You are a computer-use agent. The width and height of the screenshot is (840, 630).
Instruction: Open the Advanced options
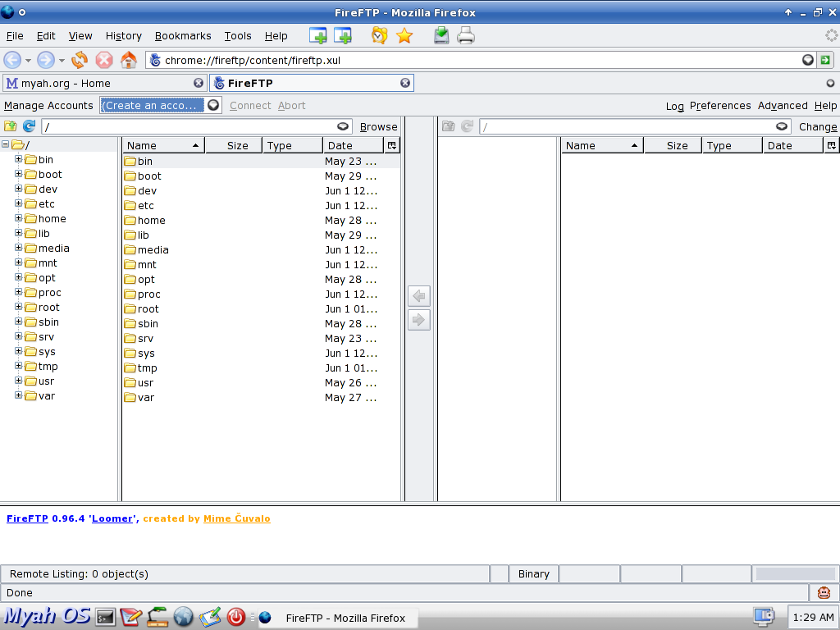[783, 106]
